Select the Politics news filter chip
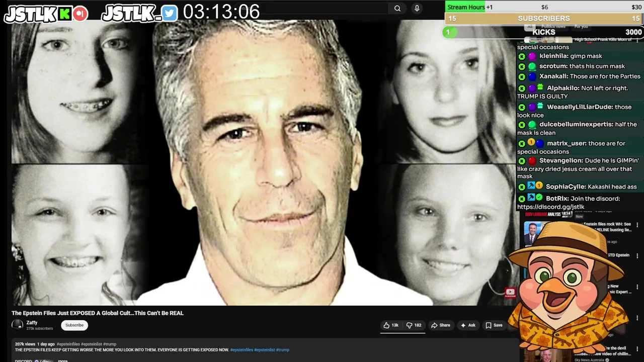The width and height of the screenshot is (644, 362). tap(553, 26)
